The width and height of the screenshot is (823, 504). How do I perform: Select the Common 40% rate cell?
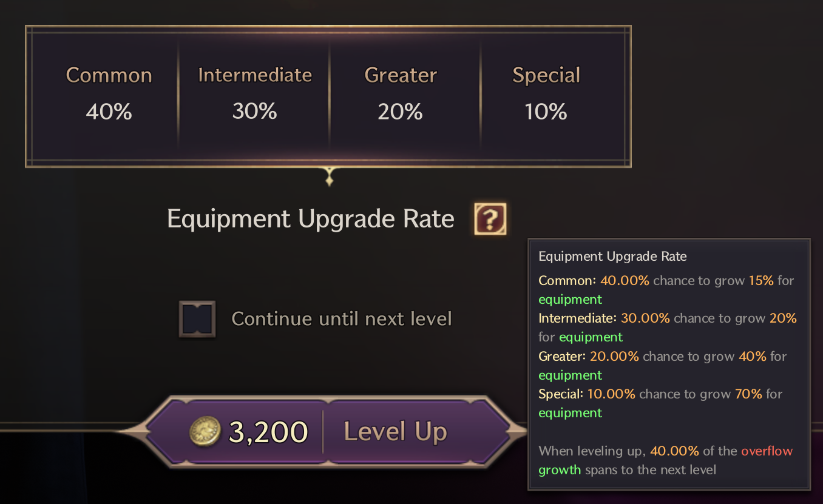click(109, 94)
